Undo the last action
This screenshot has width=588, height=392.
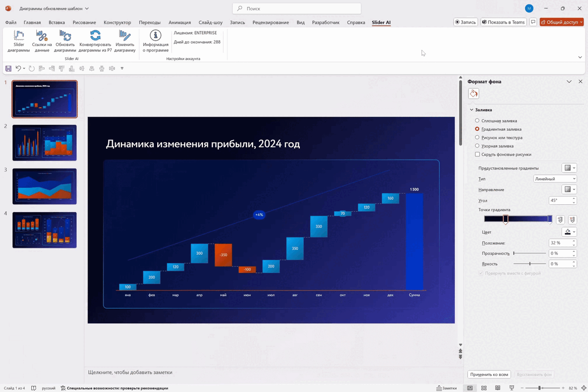pos(18,69)
